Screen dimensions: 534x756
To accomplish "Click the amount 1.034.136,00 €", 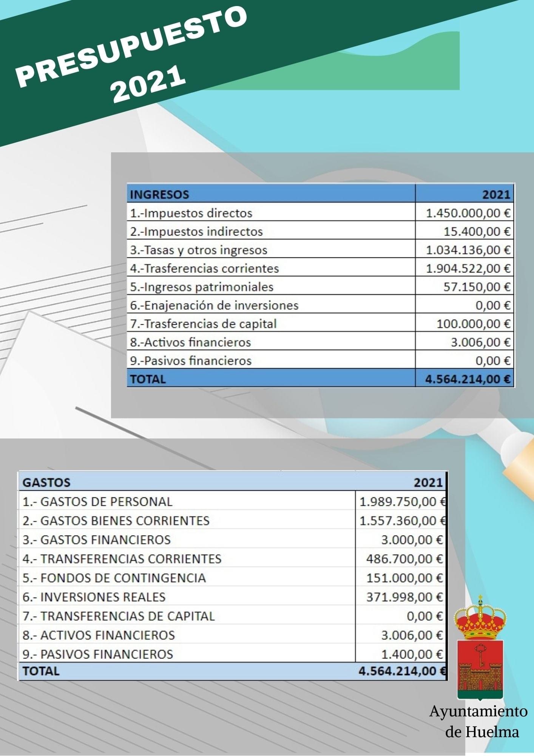I will [x=468, y=250].
